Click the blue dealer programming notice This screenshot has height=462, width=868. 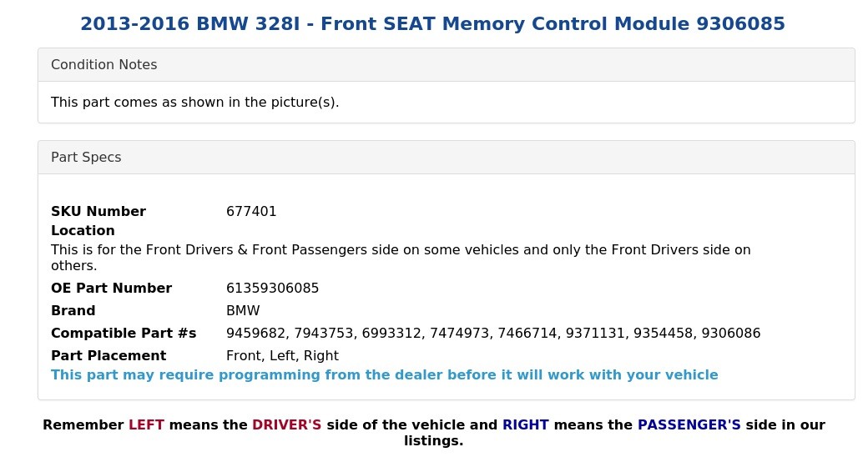click(x=385, y=375)
